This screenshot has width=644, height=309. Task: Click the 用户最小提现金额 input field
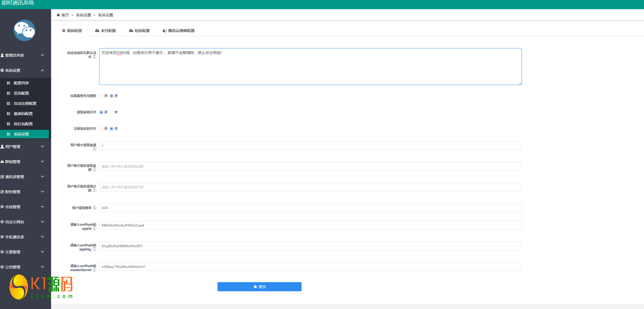[x=310, y=146]
